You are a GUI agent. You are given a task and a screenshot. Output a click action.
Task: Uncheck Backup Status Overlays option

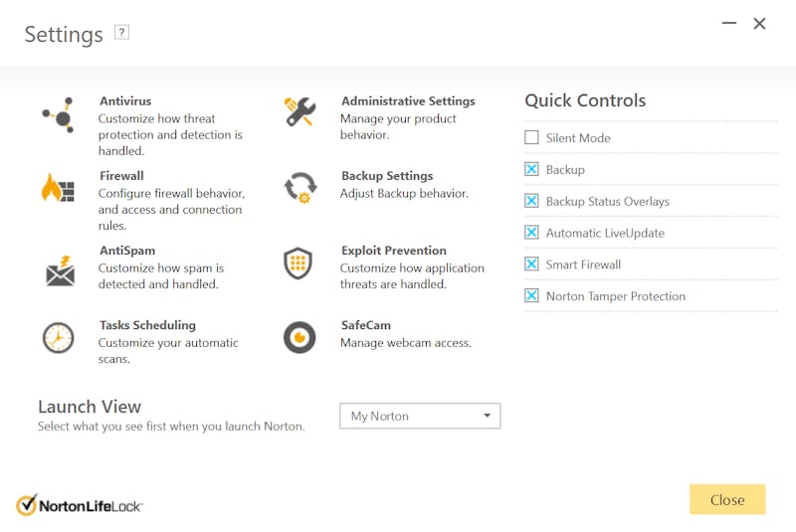point(531,201)
